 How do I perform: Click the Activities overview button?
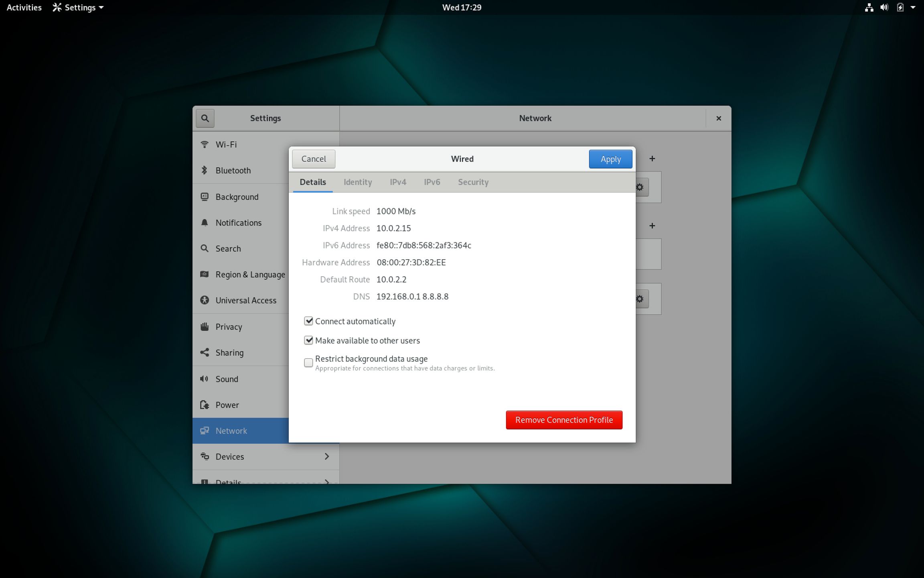[x=24, y=7]
